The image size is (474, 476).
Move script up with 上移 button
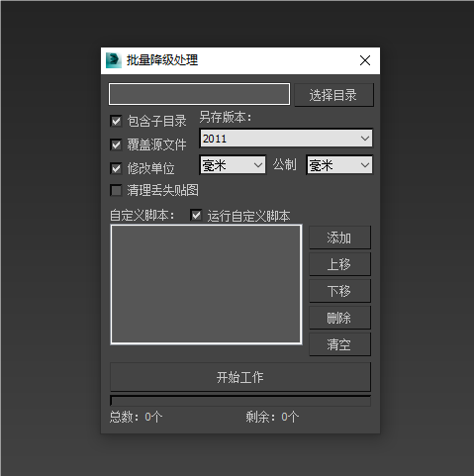(339, 264)
